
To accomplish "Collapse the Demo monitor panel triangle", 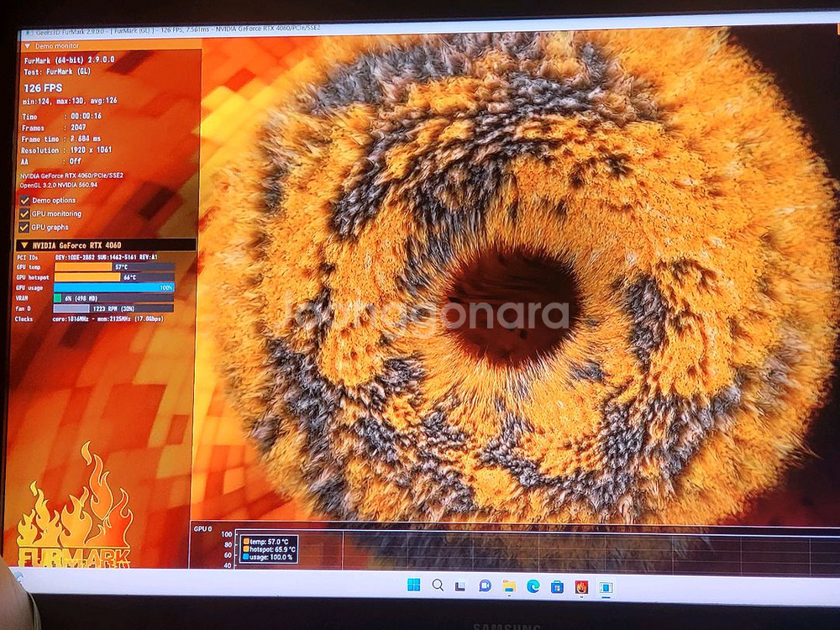I will pos(28,46).
